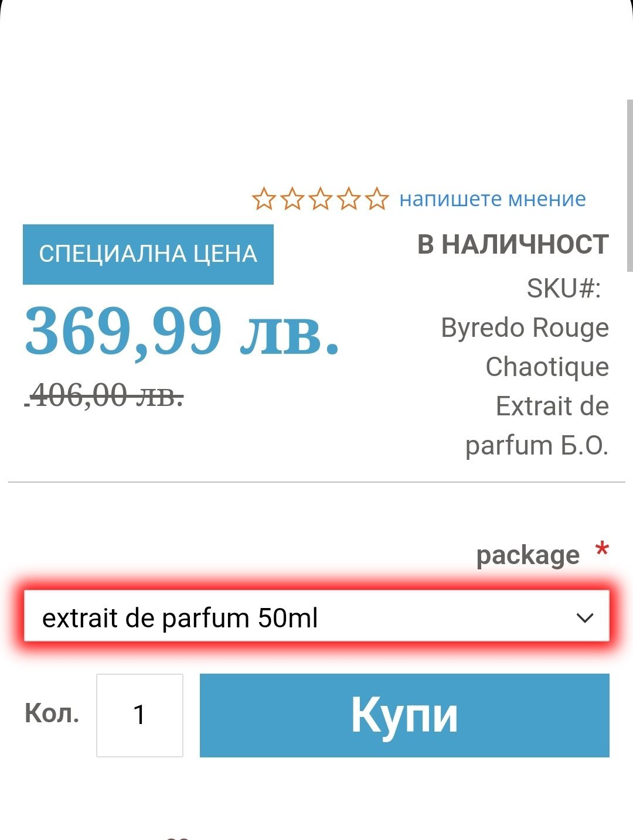The width and height of the screenshot is (633, 840).
Task: Click the package field label
Action: tap(527, 555)
